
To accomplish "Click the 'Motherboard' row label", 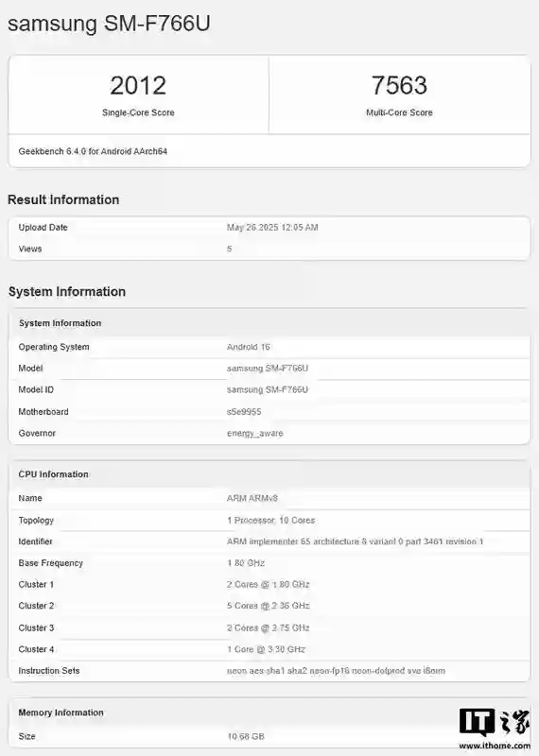I will click(43, 412).
